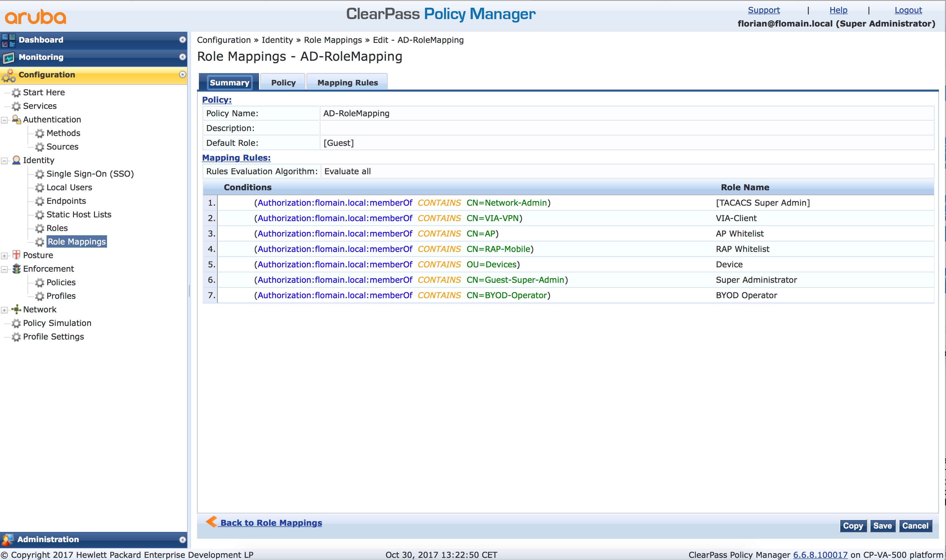Click the gear icon beside Profiles

(39, 296)
